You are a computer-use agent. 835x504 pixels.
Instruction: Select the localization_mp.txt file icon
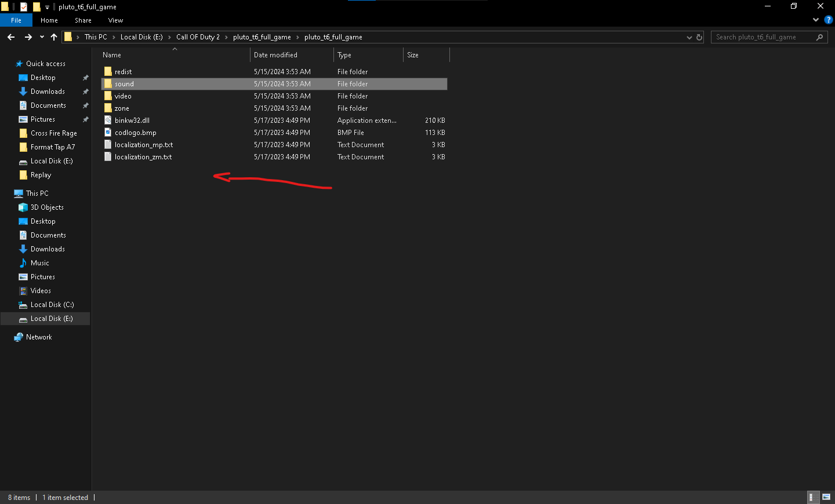108,145
